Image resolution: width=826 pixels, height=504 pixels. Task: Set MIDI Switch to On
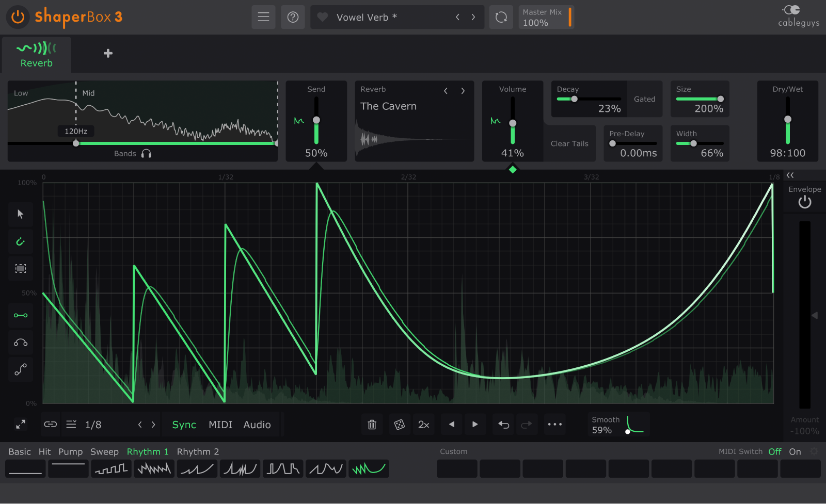795,451
